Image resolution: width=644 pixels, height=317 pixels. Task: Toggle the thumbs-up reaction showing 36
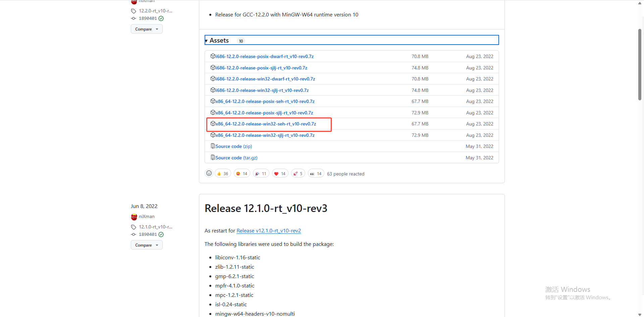pyautogui.click(x=222, y=173)
